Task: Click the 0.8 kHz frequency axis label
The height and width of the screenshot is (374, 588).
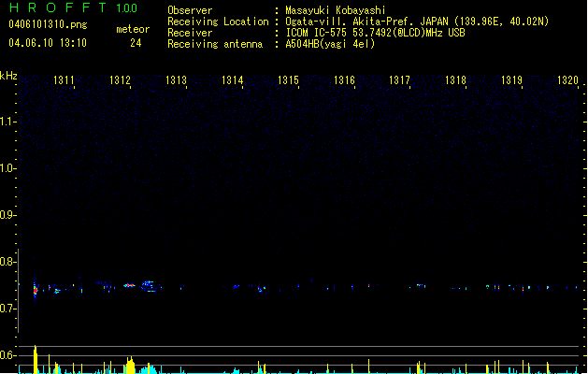Action: (x=7, y=262)
